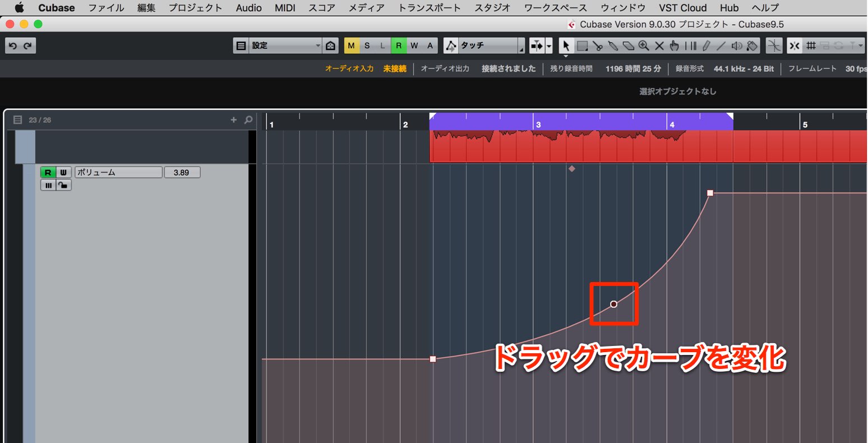
Task: Click the 未接続 status text
Action: pyautogui.click(x=395, y=68)
